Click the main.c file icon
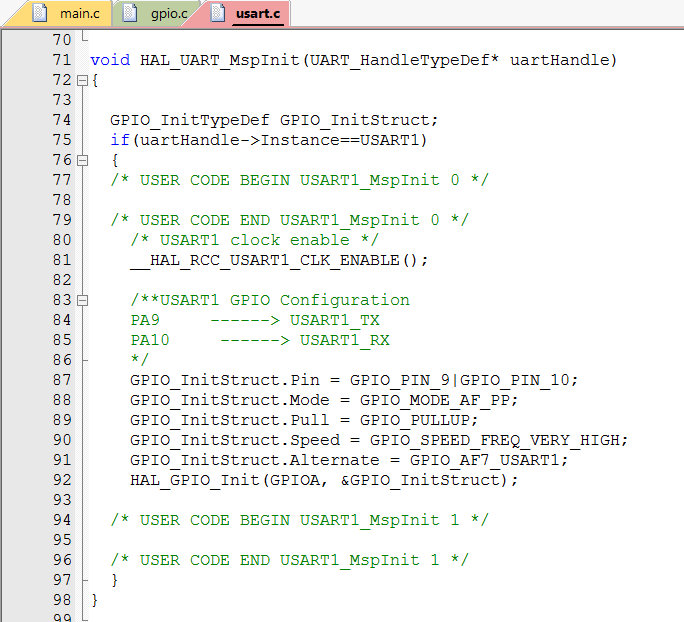The width and height of the screenshot is (684, 622). point(40,13)
